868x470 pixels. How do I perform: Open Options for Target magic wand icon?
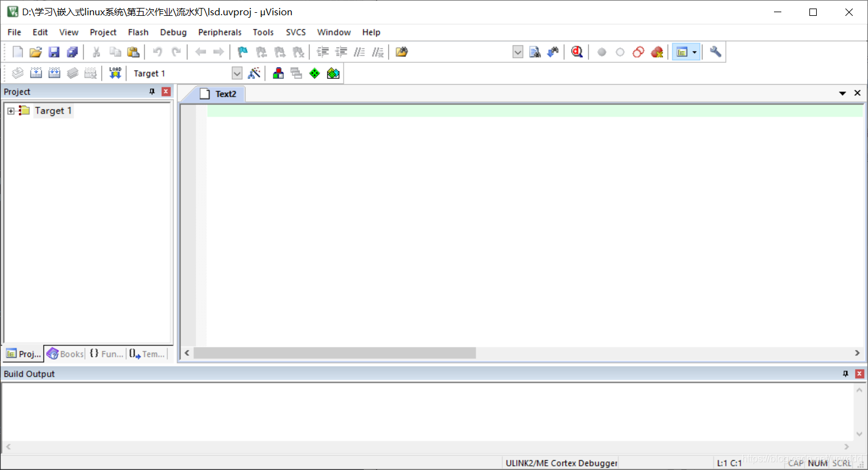[x=255, y=73]
